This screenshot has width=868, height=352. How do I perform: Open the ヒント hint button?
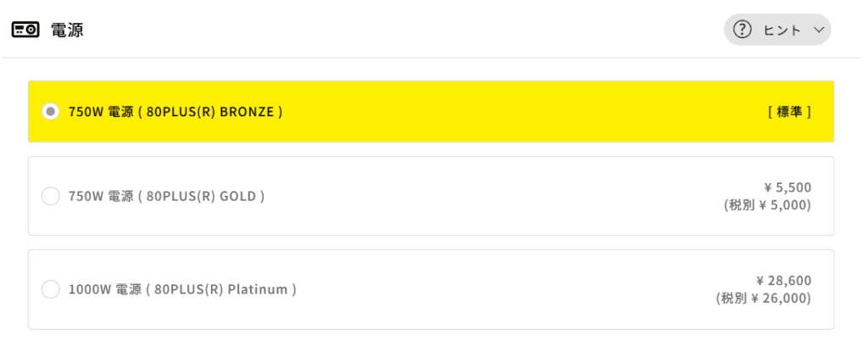tap(776, 30)
